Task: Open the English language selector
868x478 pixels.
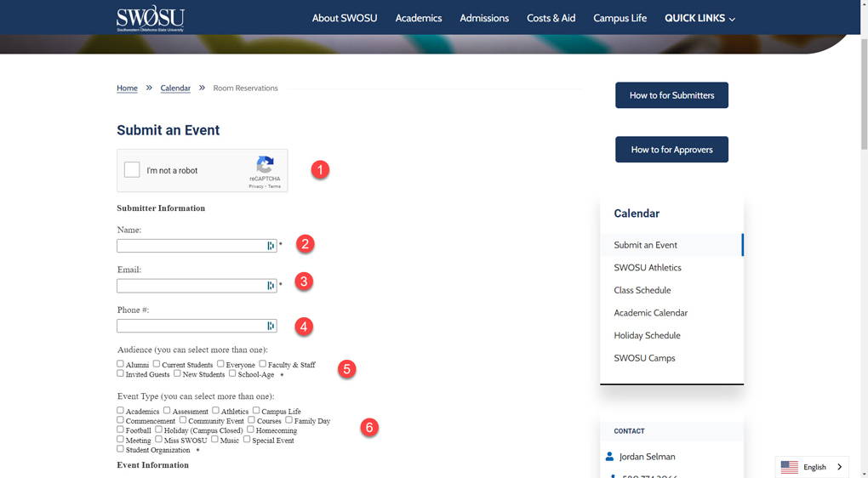Action: tap(812, 467)
